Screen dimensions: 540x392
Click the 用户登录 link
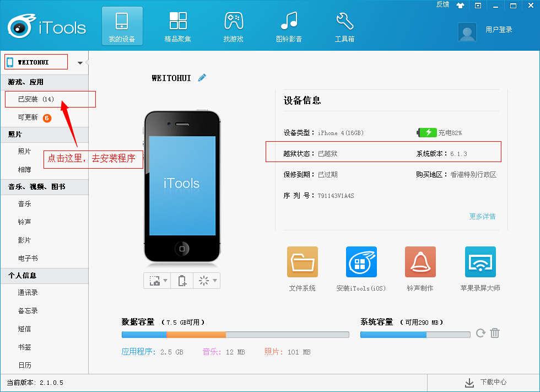pos(499,30)
